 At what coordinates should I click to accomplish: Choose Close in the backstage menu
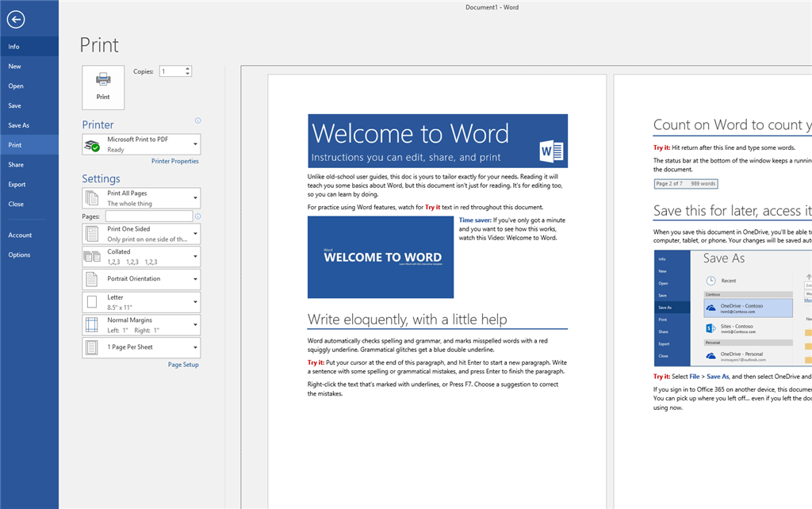point(29,204)
